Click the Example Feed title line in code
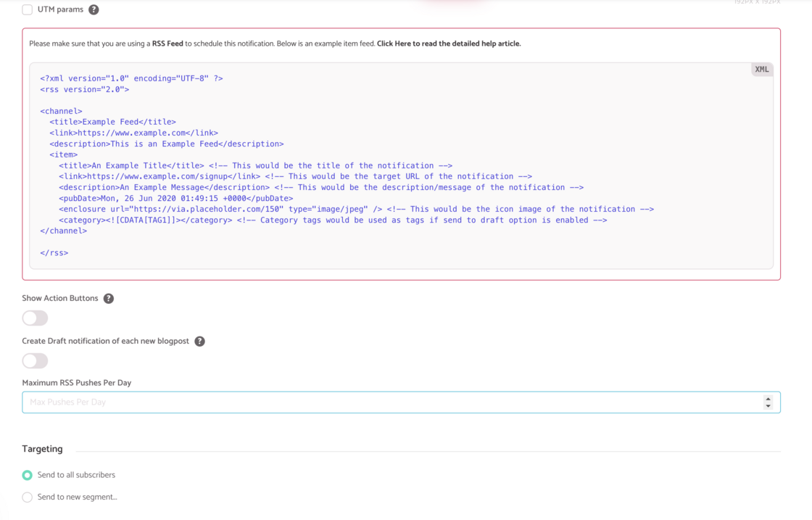 coord(113,123)
